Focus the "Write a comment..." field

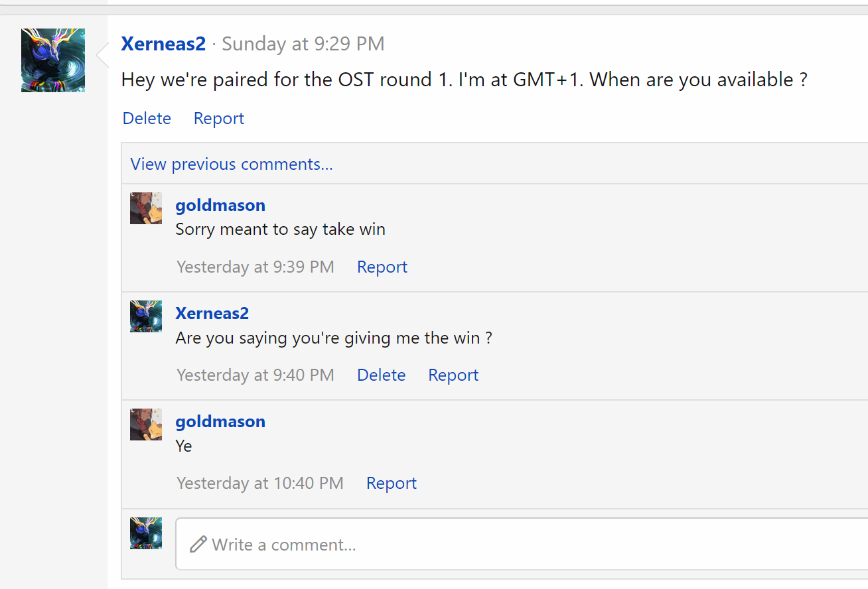click(x=518, y=545)
